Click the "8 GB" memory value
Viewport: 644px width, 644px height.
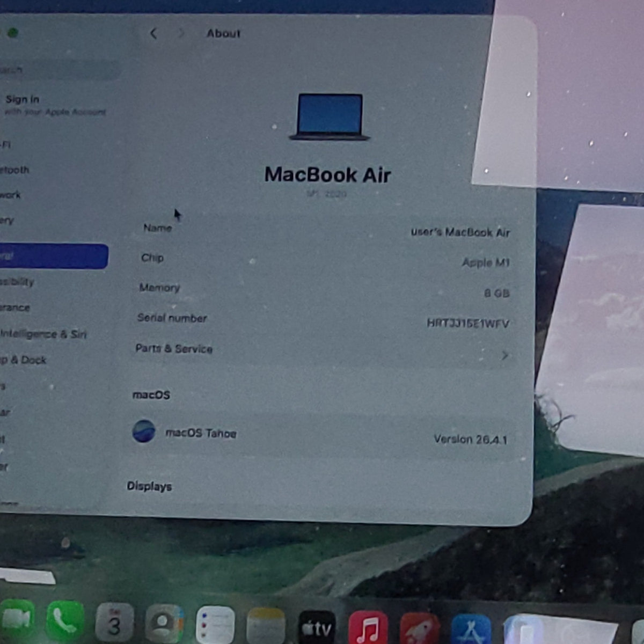496,293
